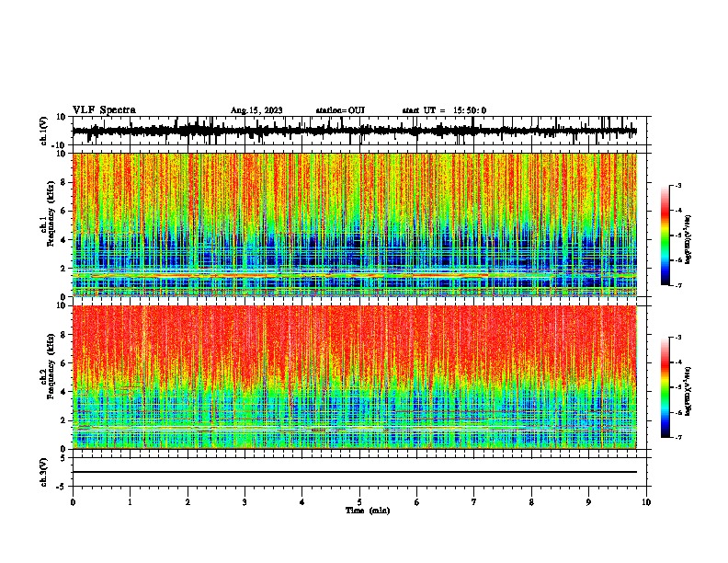Click time axis tick label "8"

(531, 502)
